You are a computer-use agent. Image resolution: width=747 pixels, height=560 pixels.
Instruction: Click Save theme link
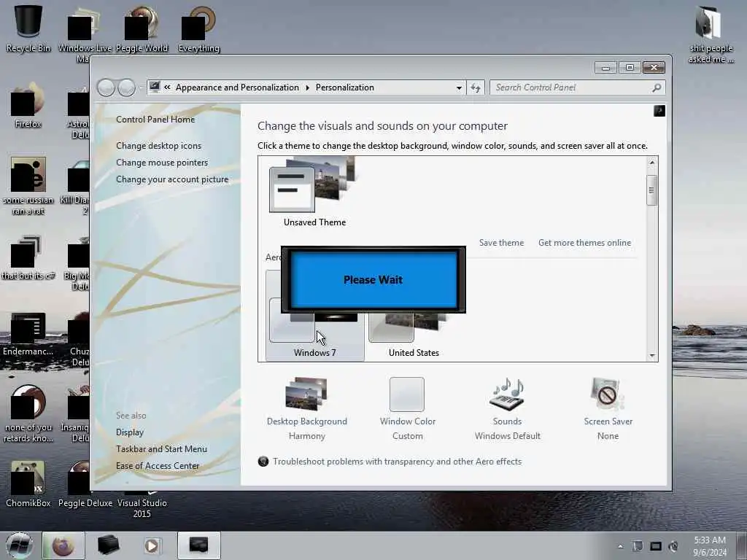[x=501, y=243]
